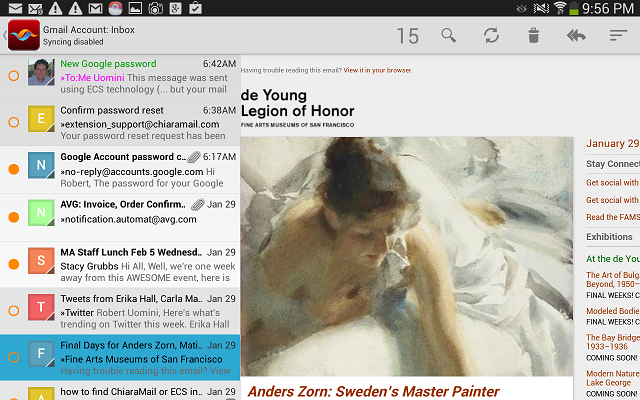
Task: Click the Read the FAMS link
Action: click(x=613, y=217)
